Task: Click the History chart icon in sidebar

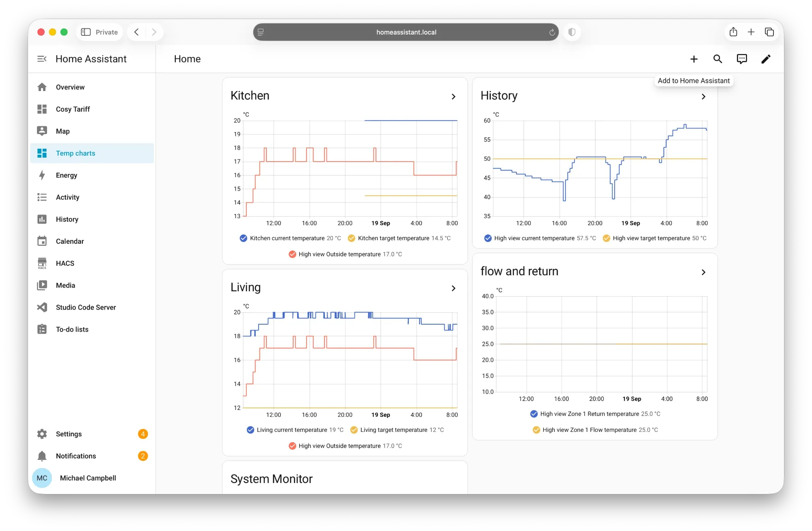Action: [42, 219]
